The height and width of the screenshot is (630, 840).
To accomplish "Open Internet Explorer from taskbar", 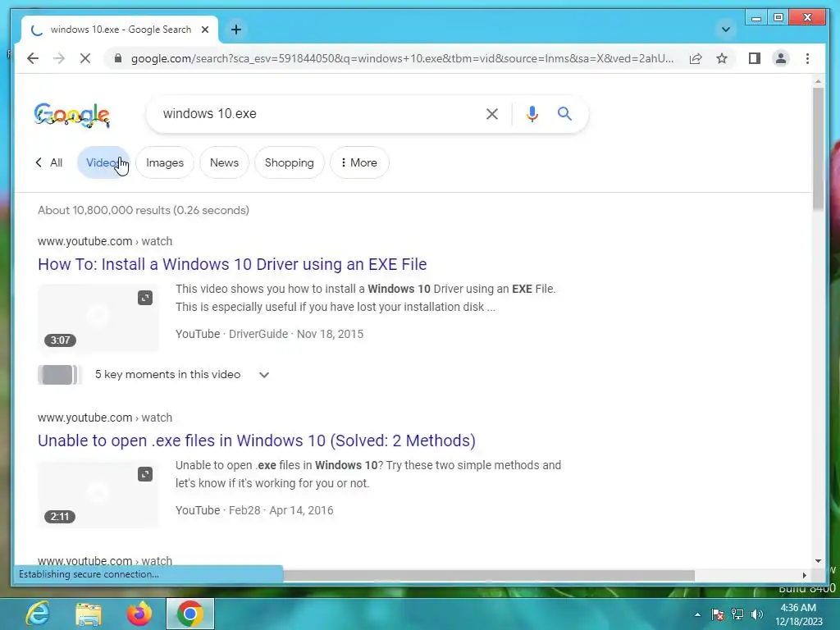I will [x=38, y=614].
